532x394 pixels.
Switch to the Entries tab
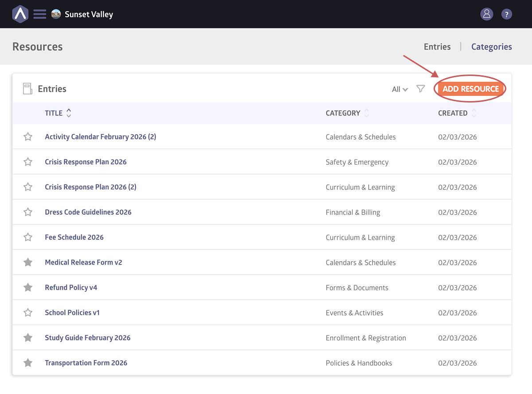tap(437, 47)
